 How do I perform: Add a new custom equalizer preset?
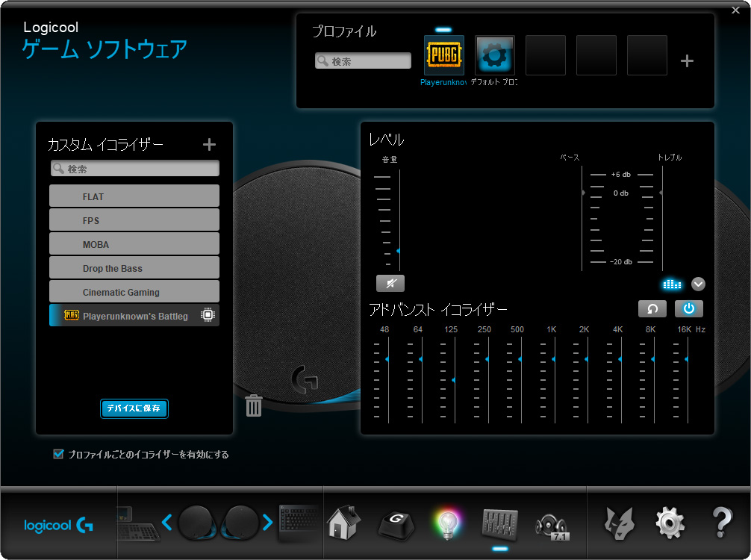point(209,144)
